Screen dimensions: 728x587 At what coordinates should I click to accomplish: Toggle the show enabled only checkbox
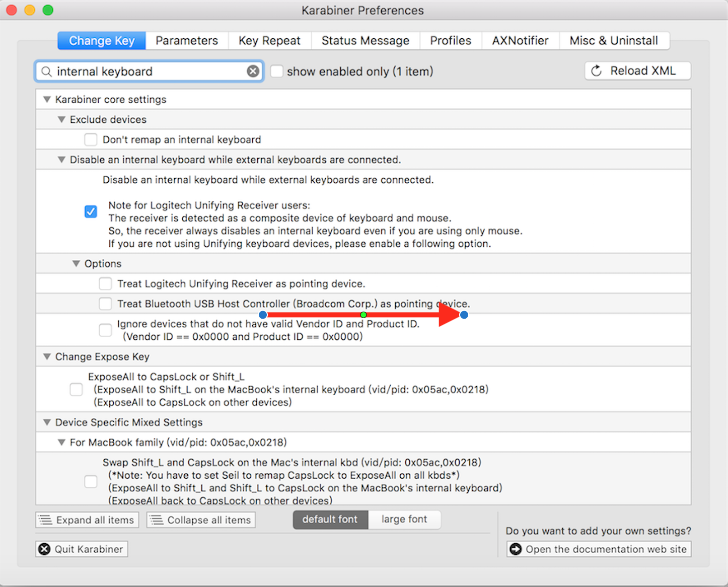(x=276, y=71)
